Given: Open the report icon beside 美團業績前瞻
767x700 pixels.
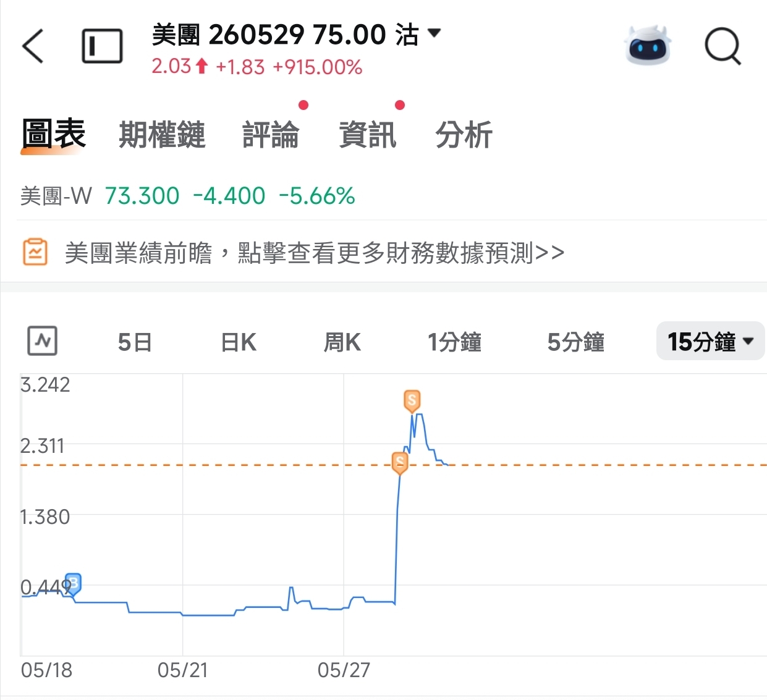Looking at the screenshot, I should click(35, 252).
